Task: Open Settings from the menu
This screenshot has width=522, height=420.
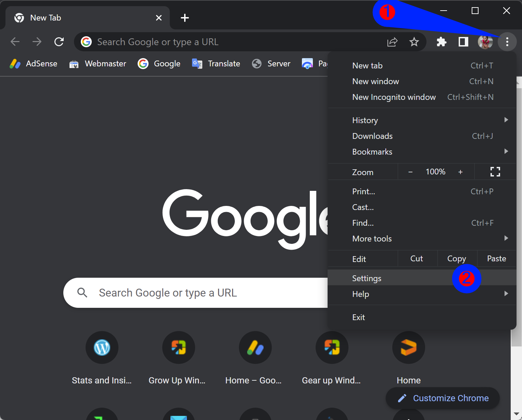Action: pyautogui.click(x=422, y=278)
